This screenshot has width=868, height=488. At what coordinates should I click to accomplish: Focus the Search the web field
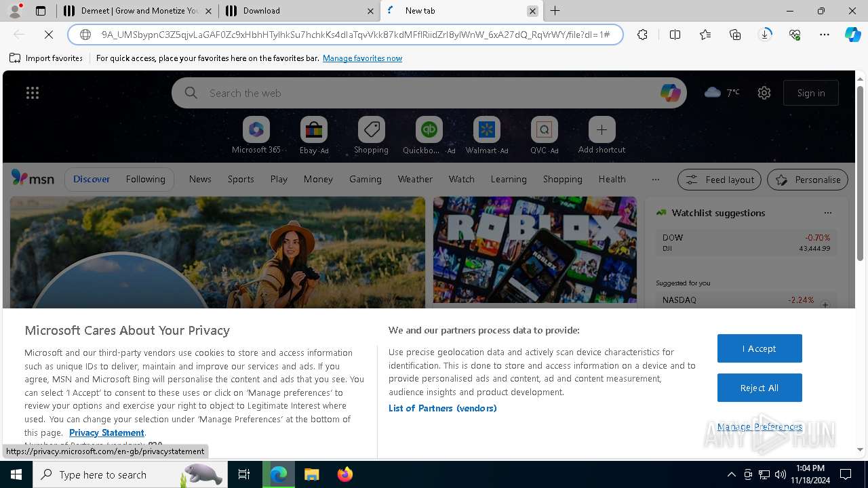point(429,93)
